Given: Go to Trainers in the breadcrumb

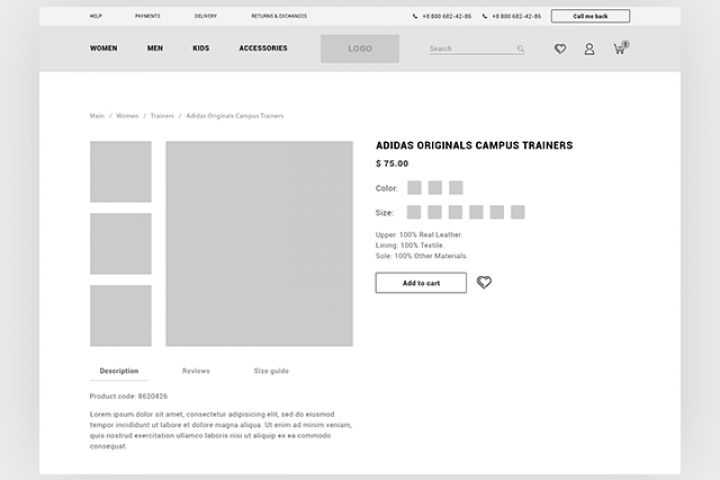Looking at the screenshot, I should [162, 116].
